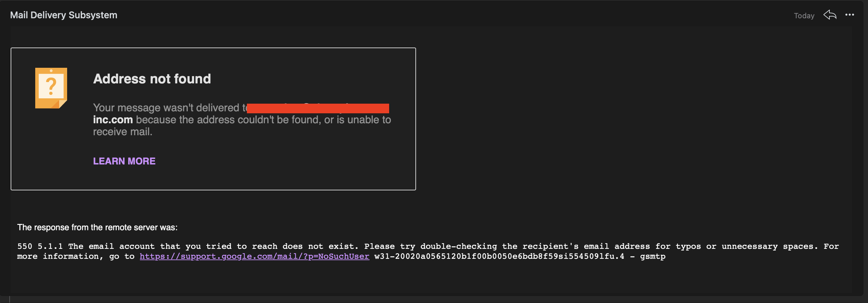Image resolution: width=868 pixels, height=303 pixels.
Task: Open the support.google.com NoSuchUser link
Action: (255, 256)
